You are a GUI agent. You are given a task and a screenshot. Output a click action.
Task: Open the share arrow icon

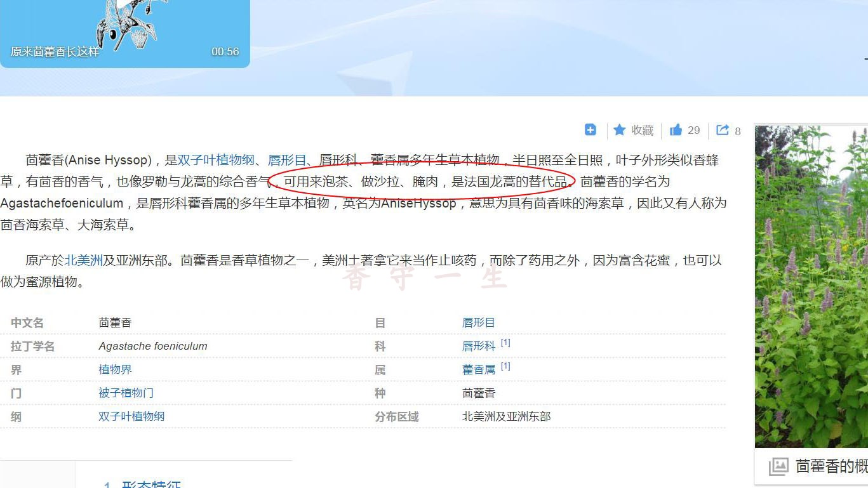(723, 129)
